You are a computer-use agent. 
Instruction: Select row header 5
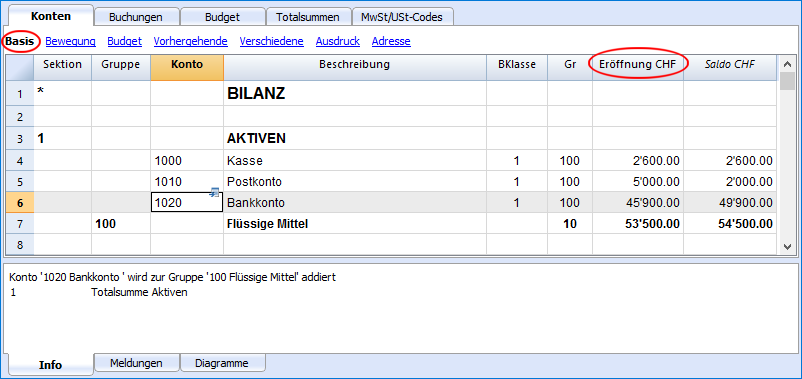tap(20, 182)
